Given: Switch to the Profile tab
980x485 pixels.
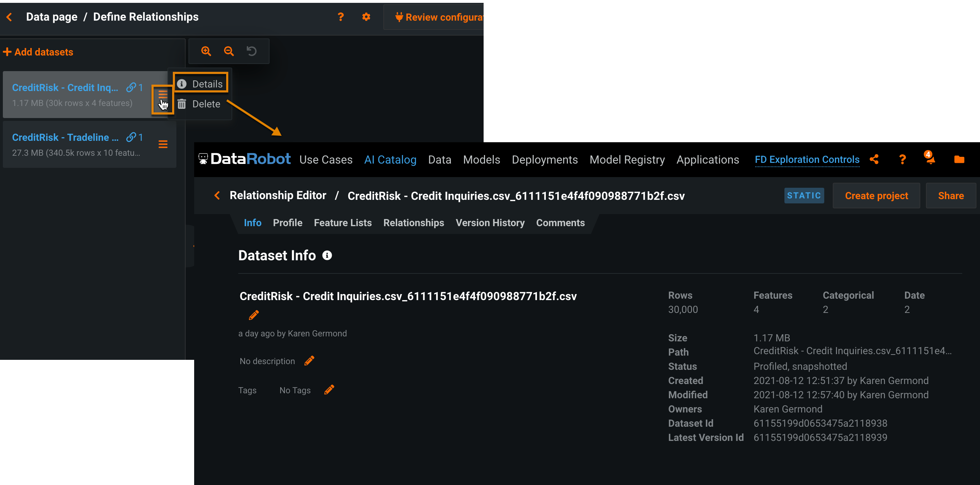Looking at the screenshot, I should [287, 223].
